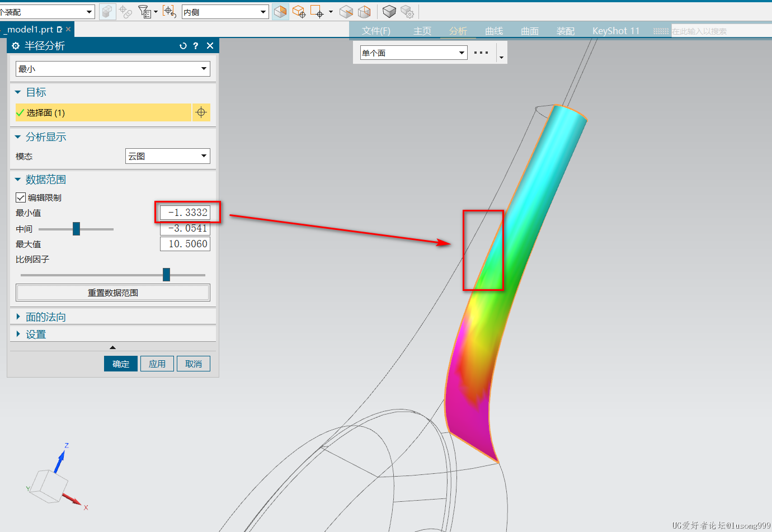Viewport: 772px width, 532px height.
Task: Click the 最小值 field showing -1.3332
Action: 185,213
